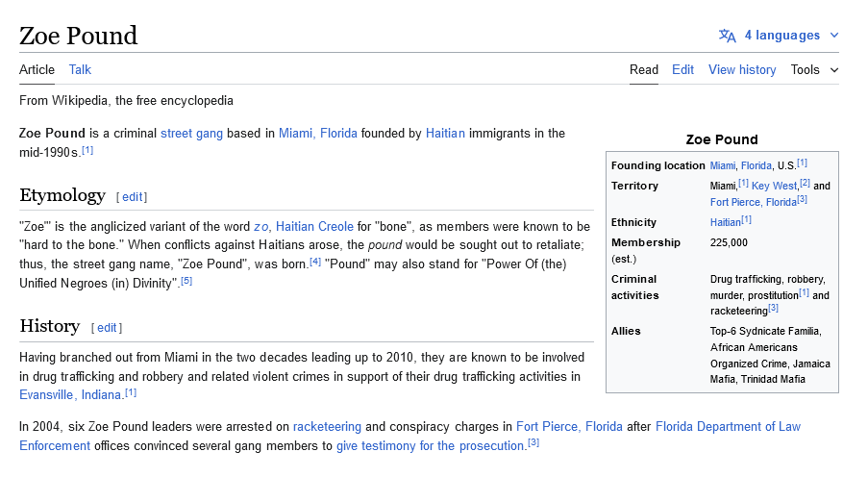Click the Territory label in infobox

point(634,186)
